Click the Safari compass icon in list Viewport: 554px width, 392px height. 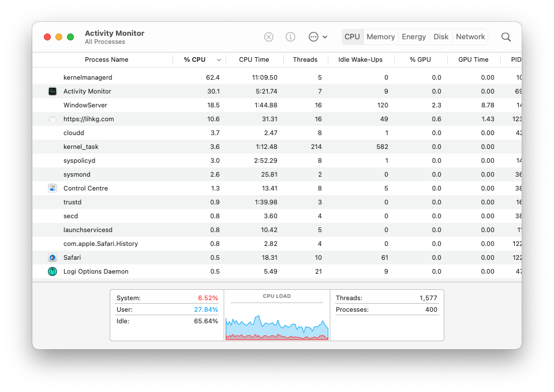(53, 257)
